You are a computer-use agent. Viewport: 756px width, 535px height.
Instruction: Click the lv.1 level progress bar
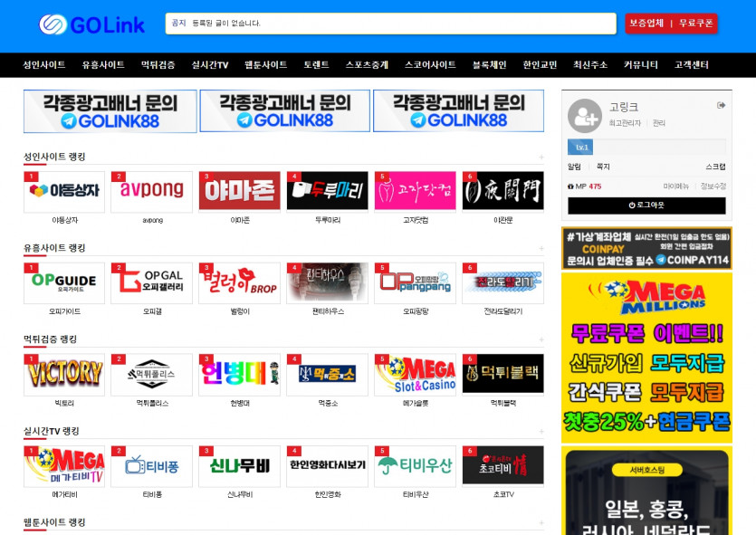646,148
